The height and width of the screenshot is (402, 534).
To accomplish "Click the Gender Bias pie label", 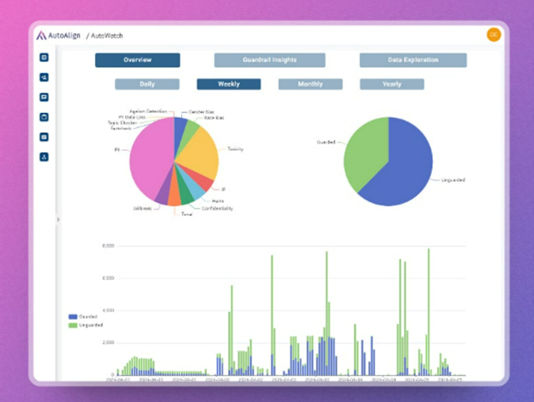I will (201, 112).
